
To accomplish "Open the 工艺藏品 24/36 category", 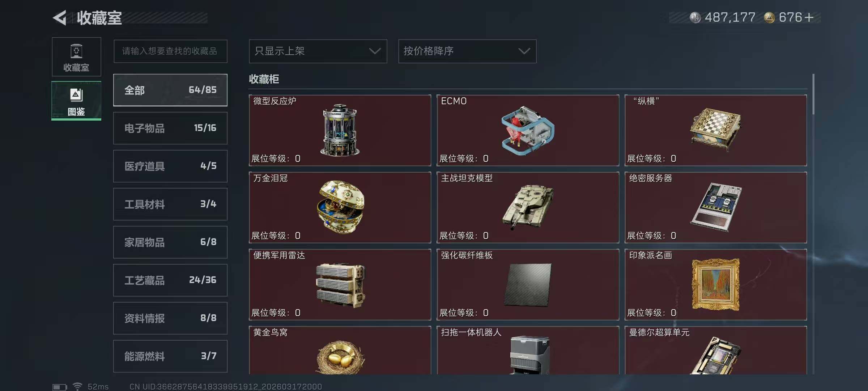I will point(170,280).
